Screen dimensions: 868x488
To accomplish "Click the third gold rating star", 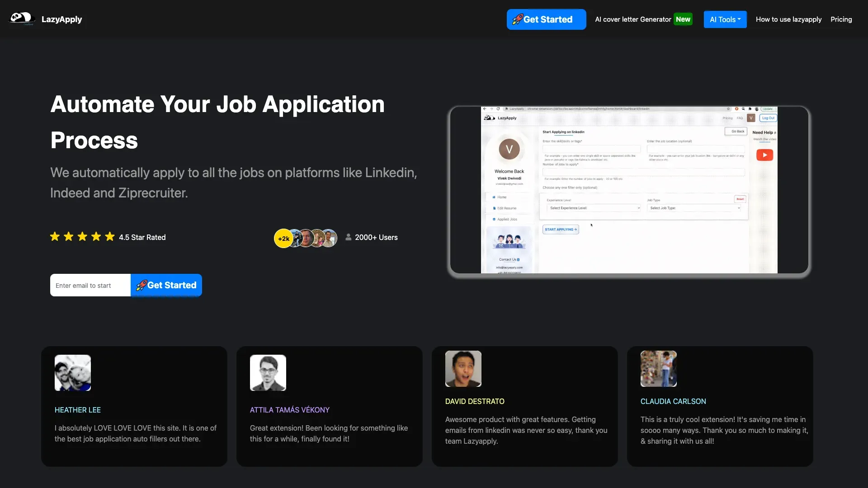I will (x=82, y=237).
